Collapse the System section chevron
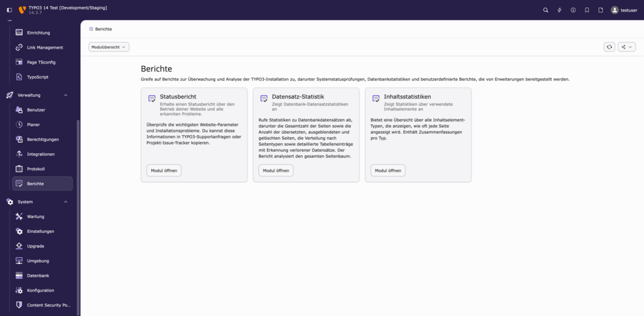The image size is (644, 316). [65, 202]
